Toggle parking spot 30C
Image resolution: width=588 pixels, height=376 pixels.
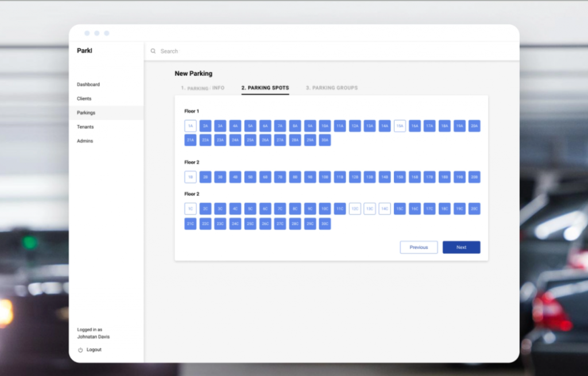click(325, 224)
